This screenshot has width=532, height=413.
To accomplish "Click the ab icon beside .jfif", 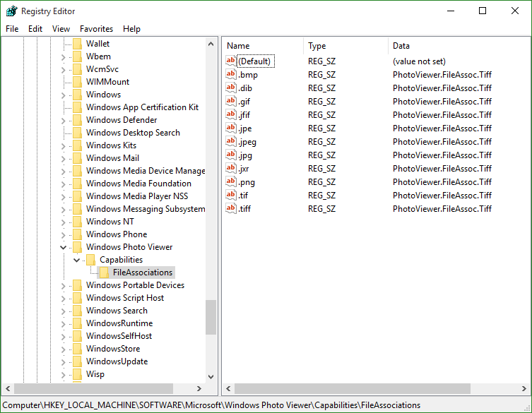I will coord(231,114).
